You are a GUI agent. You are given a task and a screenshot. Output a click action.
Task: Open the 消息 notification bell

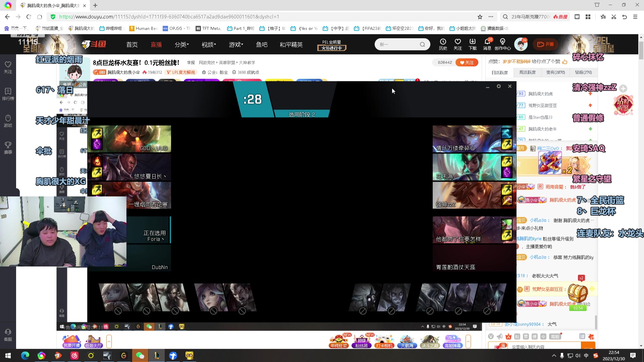tap(487, 44)
